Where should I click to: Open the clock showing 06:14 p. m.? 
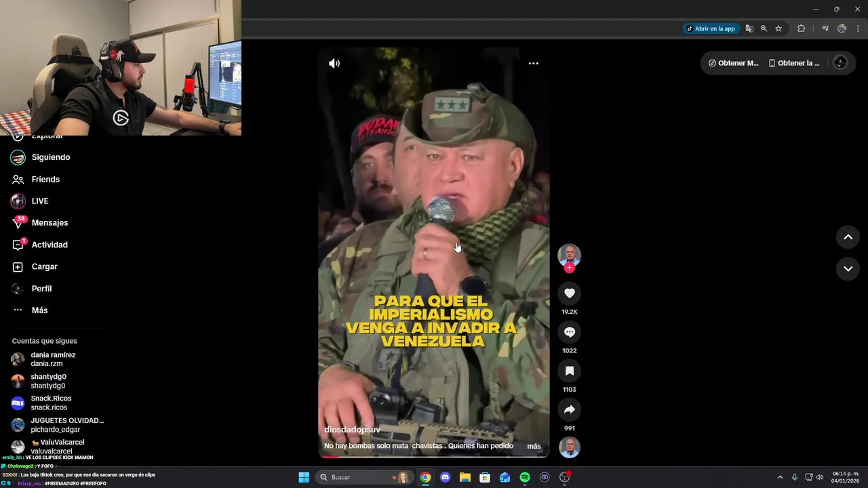(x=846, y=477)
